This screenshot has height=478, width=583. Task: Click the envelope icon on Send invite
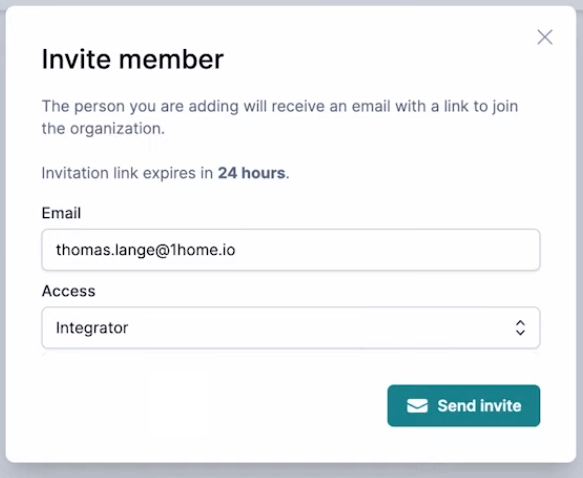[x=417, y=406]
